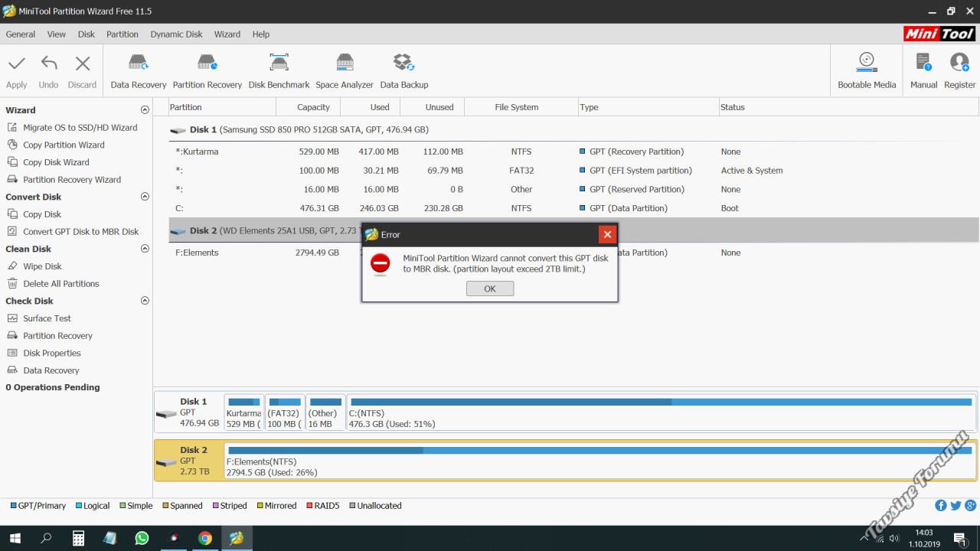This screenshot has height=551, width=980.
Task: Select Wipe Disk option
Action: (x=42, y=266)
